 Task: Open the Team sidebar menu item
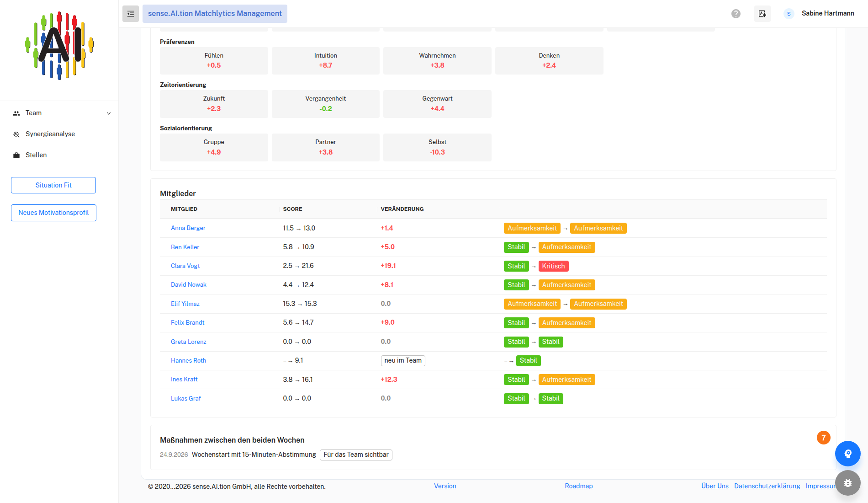click(x=59, y=113)
